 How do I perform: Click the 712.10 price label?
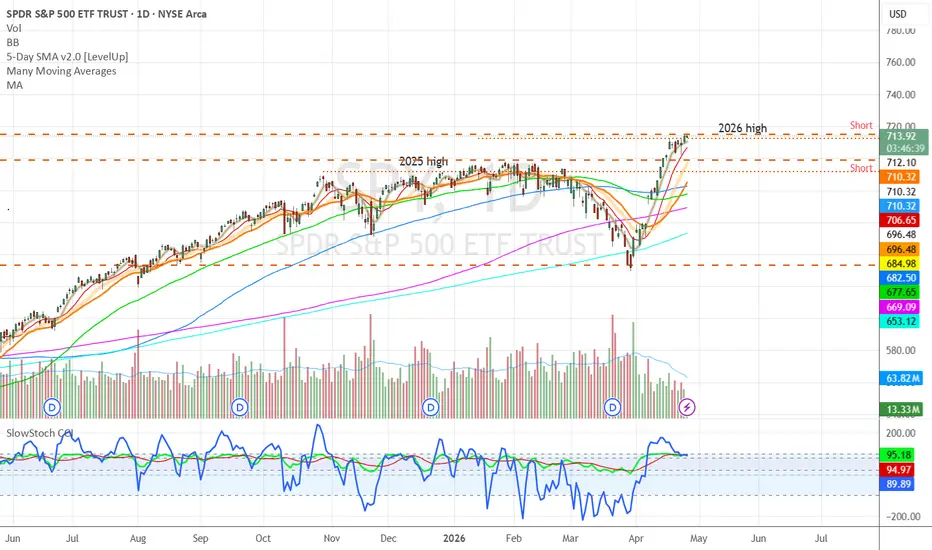click(x=900, y=162)
